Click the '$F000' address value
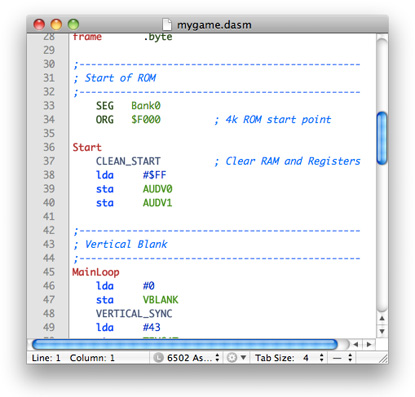The height and width of the screenshot is (397, 415). point(146,119)
